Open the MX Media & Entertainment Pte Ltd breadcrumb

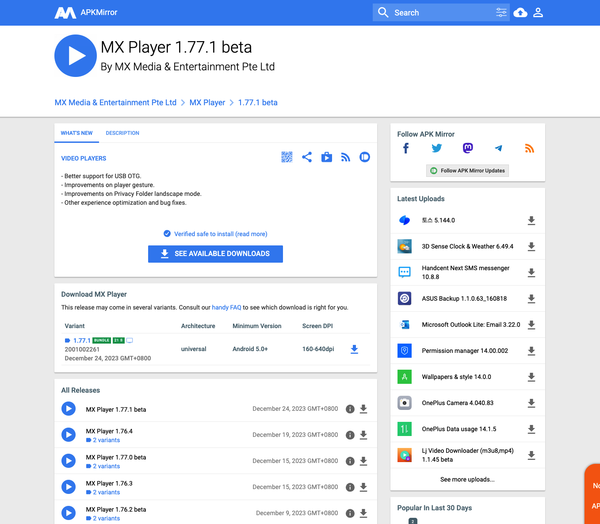pos(115,103)
